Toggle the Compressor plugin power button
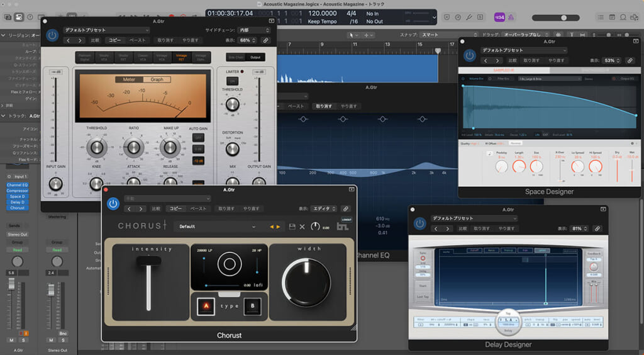Screen dimensions: 644x355 pos(52,36)
